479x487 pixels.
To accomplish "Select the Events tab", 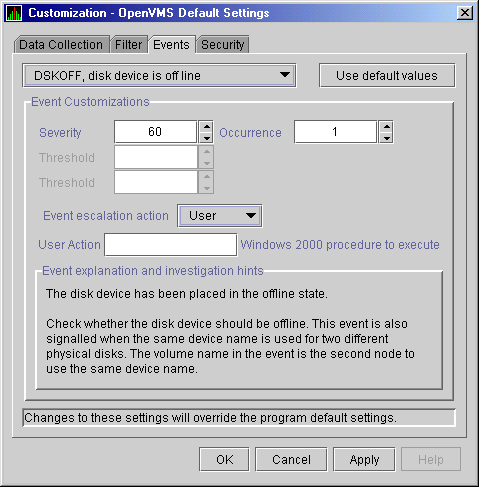I will point(171,45).
